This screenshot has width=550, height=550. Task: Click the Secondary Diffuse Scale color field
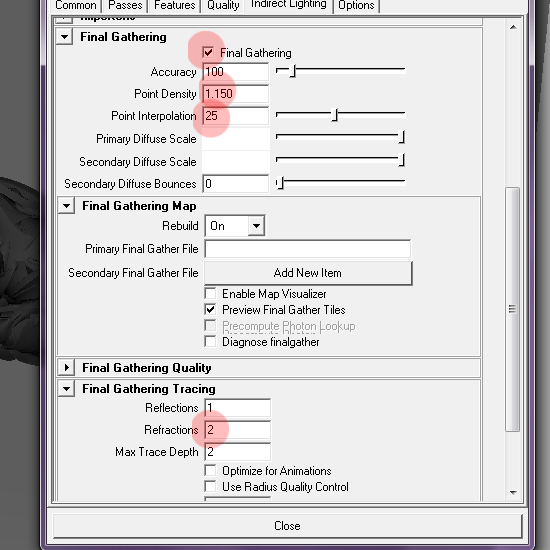point(236,162)
